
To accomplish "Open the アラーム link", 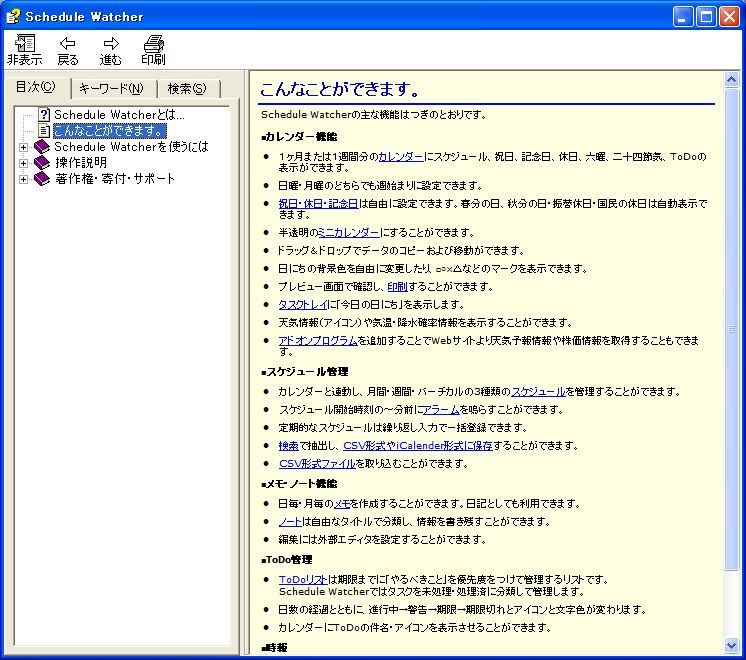I will pos(441,410).
